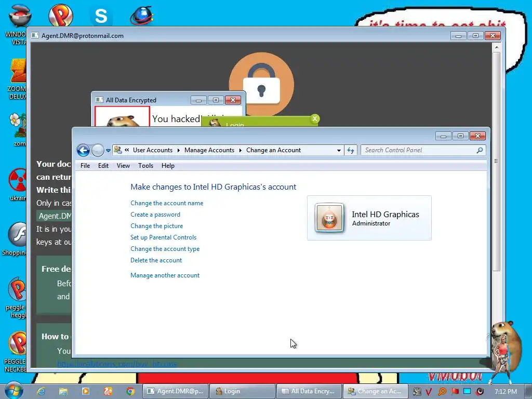Open Windows Explorer folder icon on taskbar
The height and width of the screenshot is (399, 532).
coord(63,391)
